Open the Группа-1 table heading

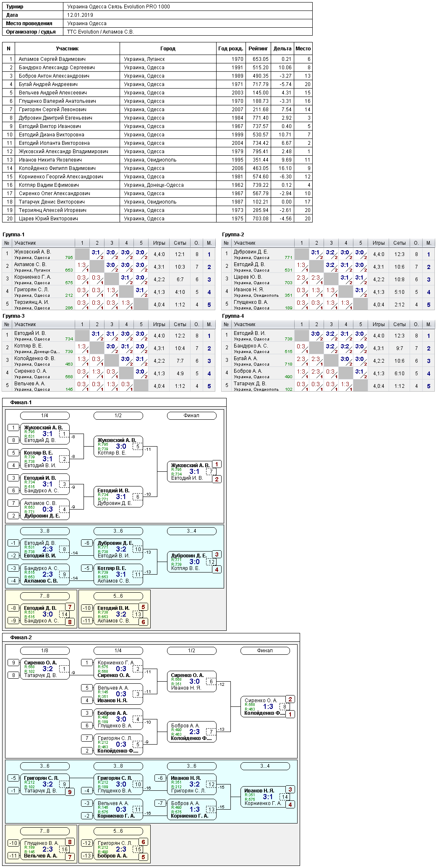tap(13, 235)
